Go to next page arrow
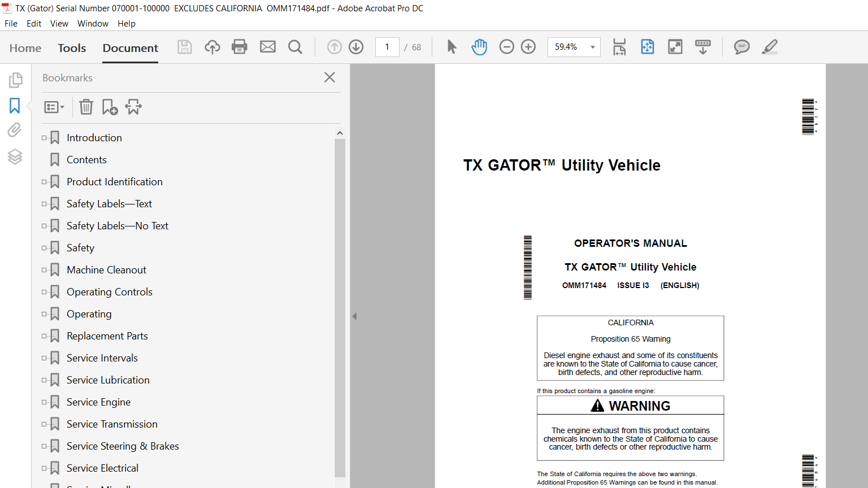This screenshot has width=868, height=488. click(x=356, y=47)
